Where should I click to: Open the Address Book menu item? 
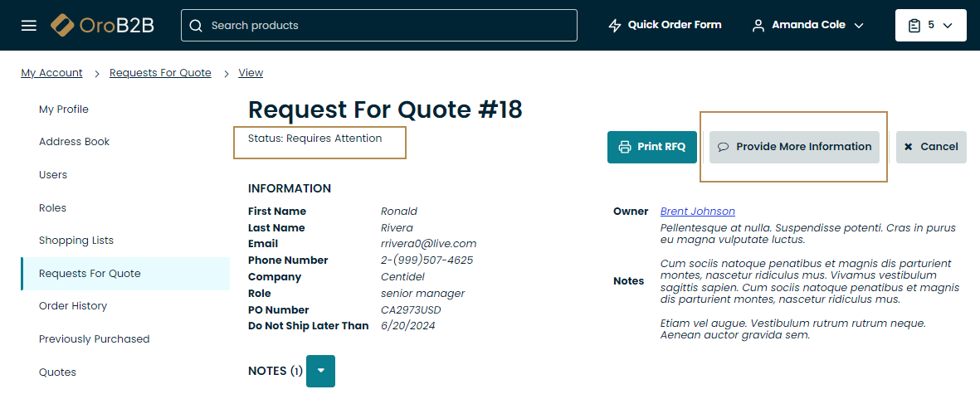[x=75, y=142]
